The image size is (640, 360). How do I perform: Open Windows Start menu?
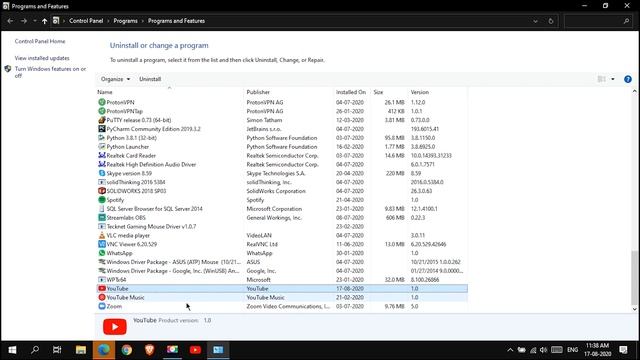pyautogui.click(x=12, y=350)
